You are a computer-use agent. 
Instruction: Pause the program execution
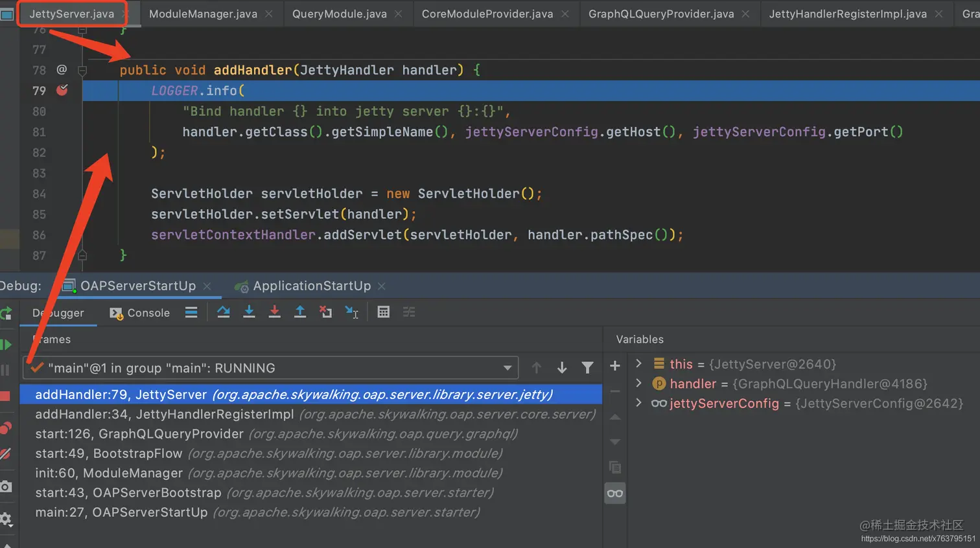[x=5, y=371]
